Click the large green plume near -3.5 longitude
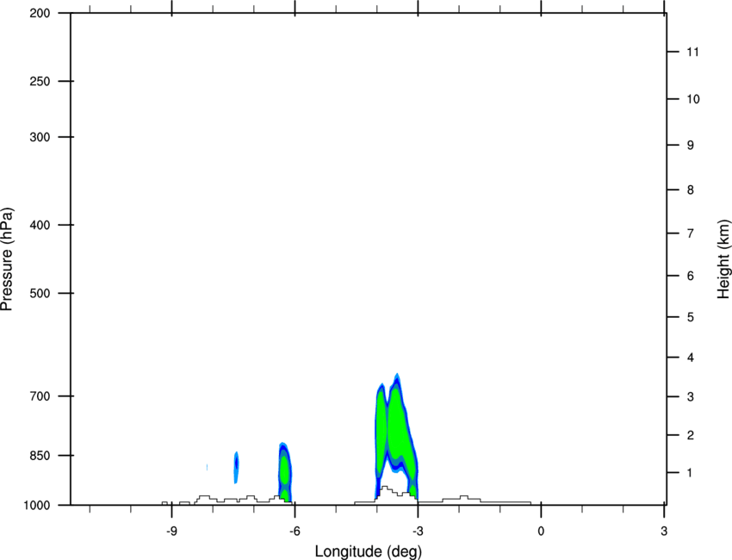 coord(397,430)
